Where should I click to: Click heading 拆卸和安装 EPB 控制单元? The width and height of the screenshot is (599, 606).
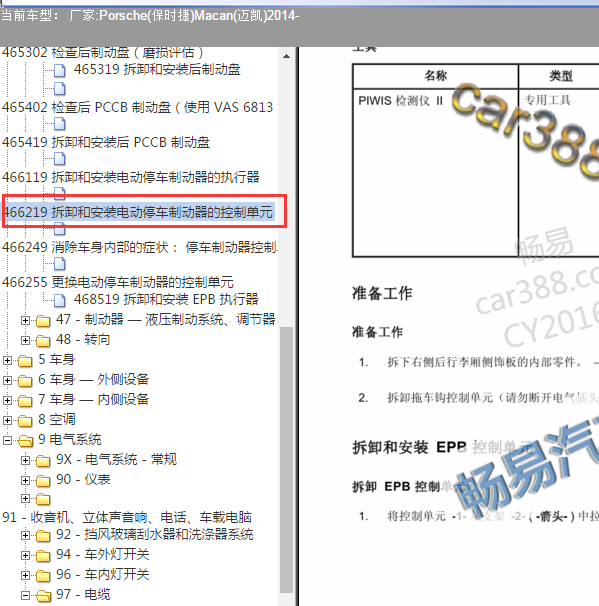tap(444, 448)
